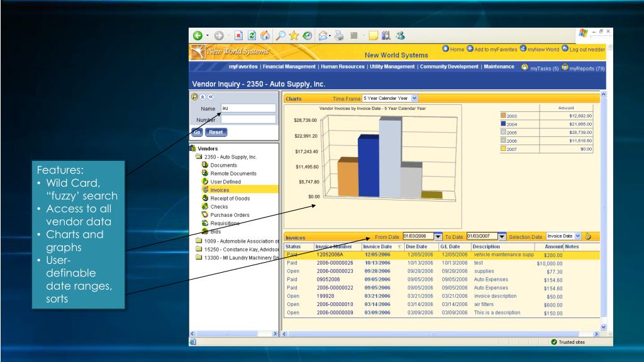Click the myReports list icon
Screen dimensions: 644x362
pos(565,67)
